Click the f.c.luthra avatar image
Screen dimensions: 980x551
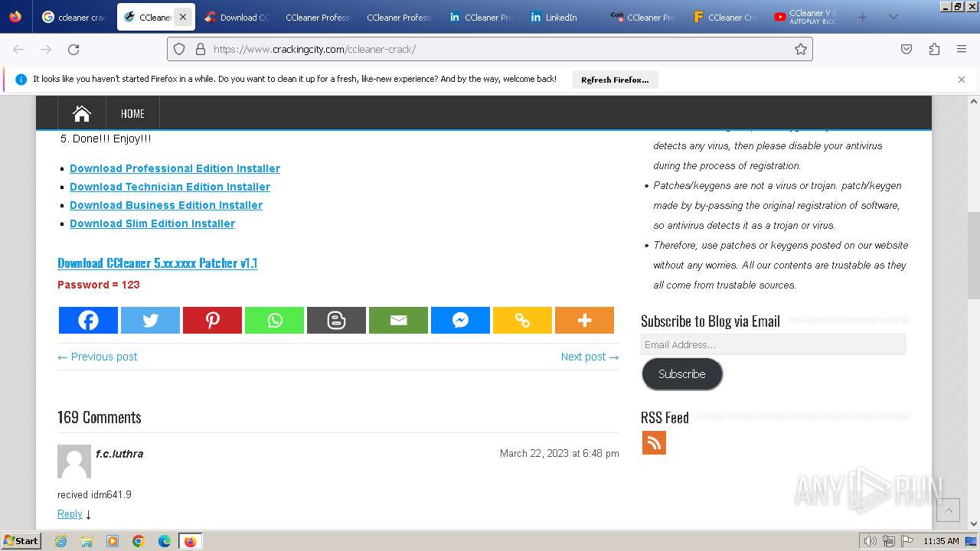[74, 461]
